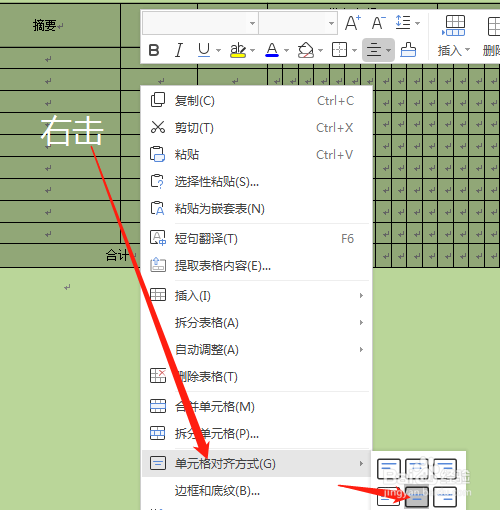Viewport: 500px width, 510px height.
Task: Select middle-right cell alignment in submenu
Action: [x=445, y=497]
